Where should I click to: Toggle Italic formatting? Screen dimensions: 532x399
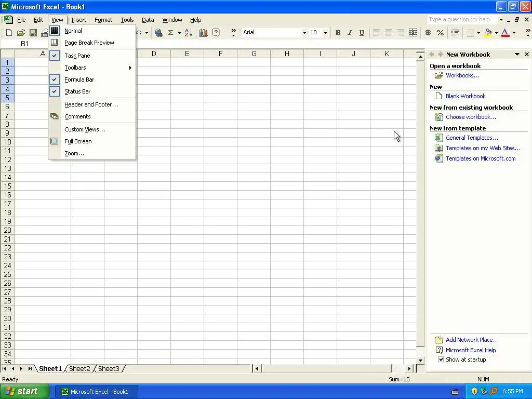(x=350, y=33)
